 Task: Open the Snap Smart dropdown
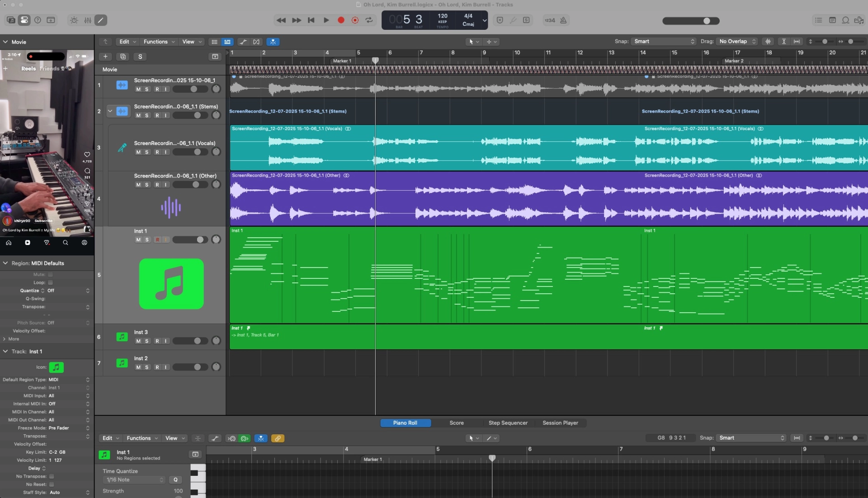pyautogui.click(x=663, y=42)
